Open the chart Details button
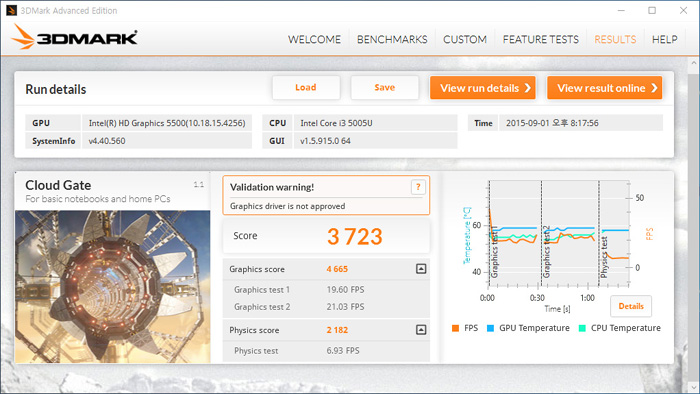The image size is (700, 394). (631, 306)
